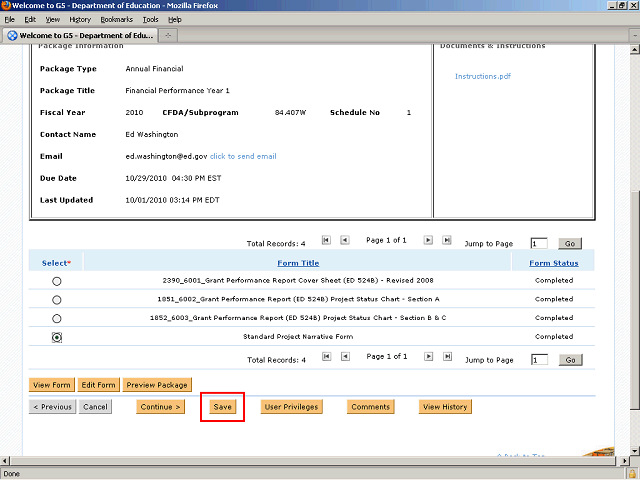Viewport: 640px width, 480px height.
Task: Click the Previous button
Action: (x=52, y=407)
